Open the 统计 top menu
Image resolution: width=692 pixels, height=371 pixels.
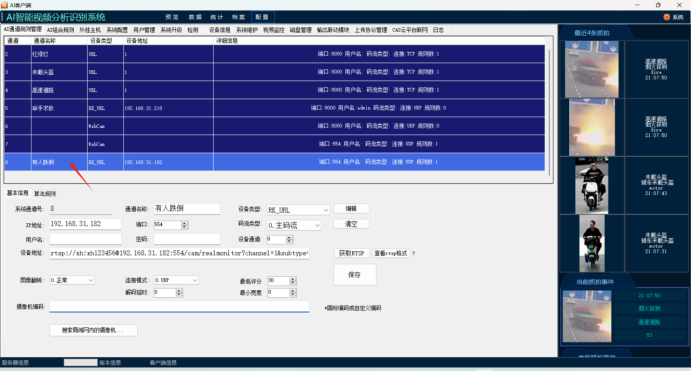tap(217, 17)
